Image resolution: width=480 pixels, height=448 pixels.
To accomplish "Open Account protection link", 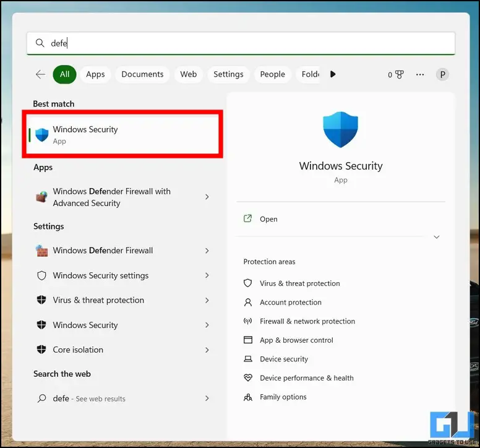I will click(x=291, y=303).
